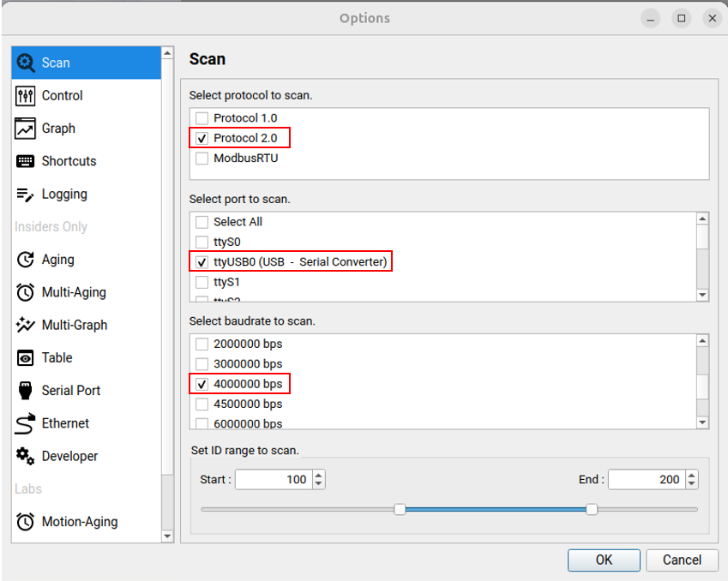Increase the Start ID spinner value
This screenshot has height=581, width=728.
[x=319, y=475]
